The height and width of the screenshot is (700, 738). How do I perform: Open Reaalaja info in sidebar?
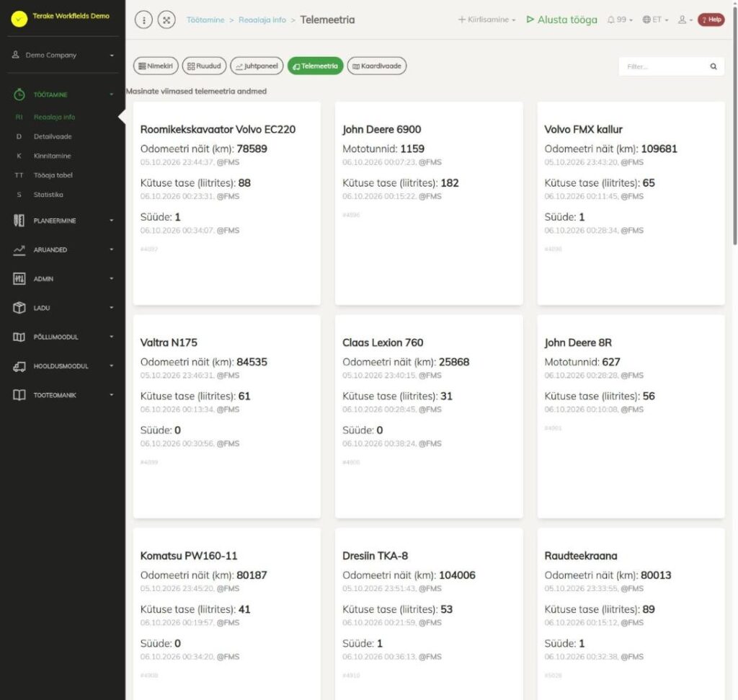(54, 118)
